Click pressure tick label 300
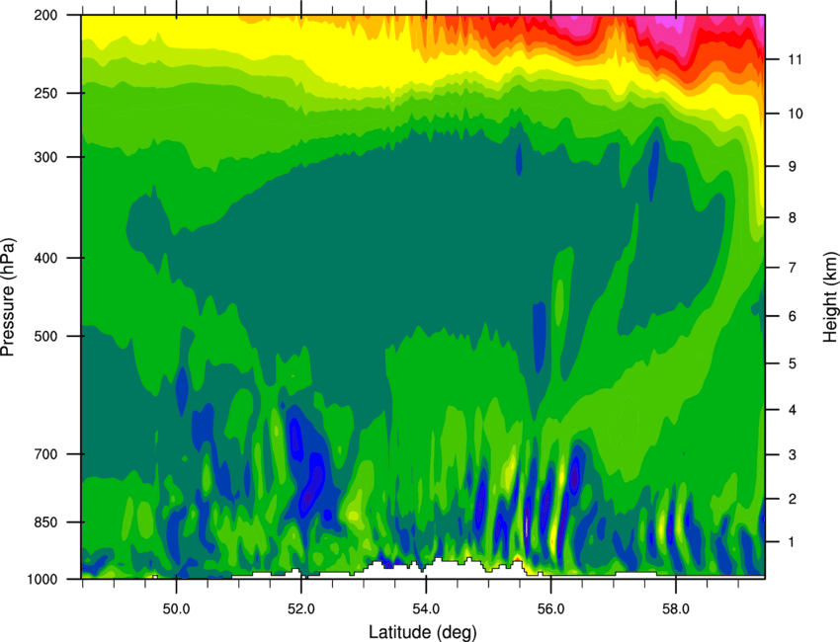 point(45,157)
